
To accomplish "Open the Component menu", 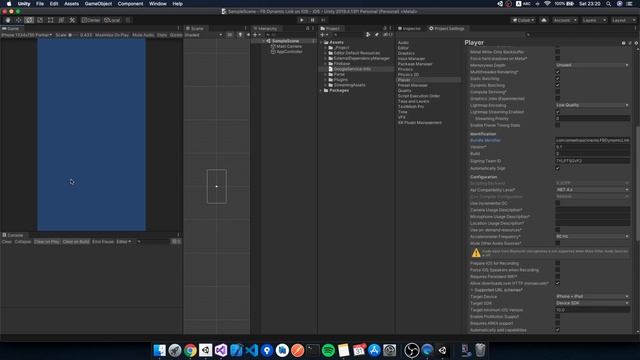I will 130,4.
